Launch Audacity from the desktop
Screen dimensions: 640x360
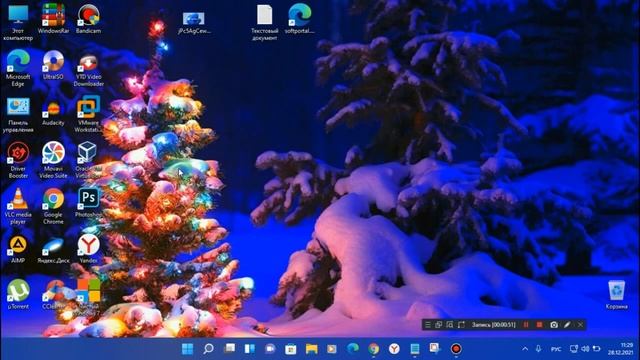(53, 111)
